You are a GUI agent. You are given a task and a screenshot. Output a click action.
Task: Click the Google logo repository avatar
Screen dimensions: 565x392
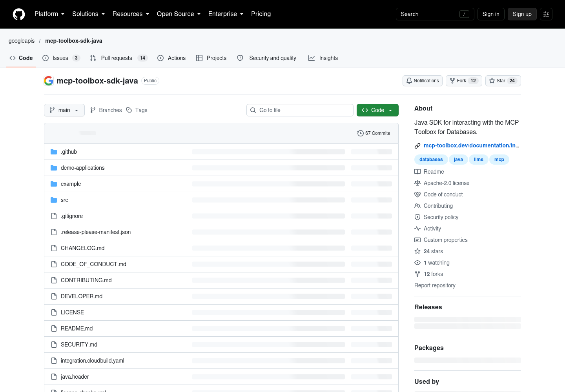click(49, 81)
